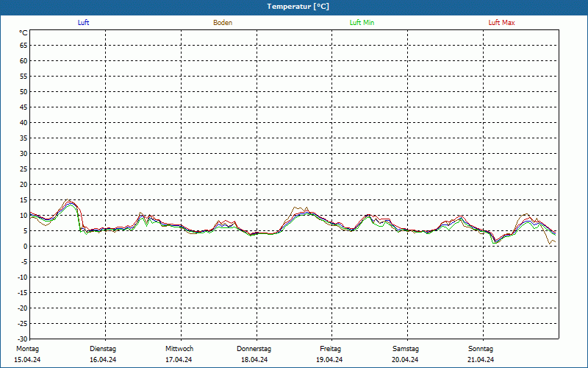Click the date 16.04.24
Viewport: 588px width, 368px height.
[x=103, y=360]
